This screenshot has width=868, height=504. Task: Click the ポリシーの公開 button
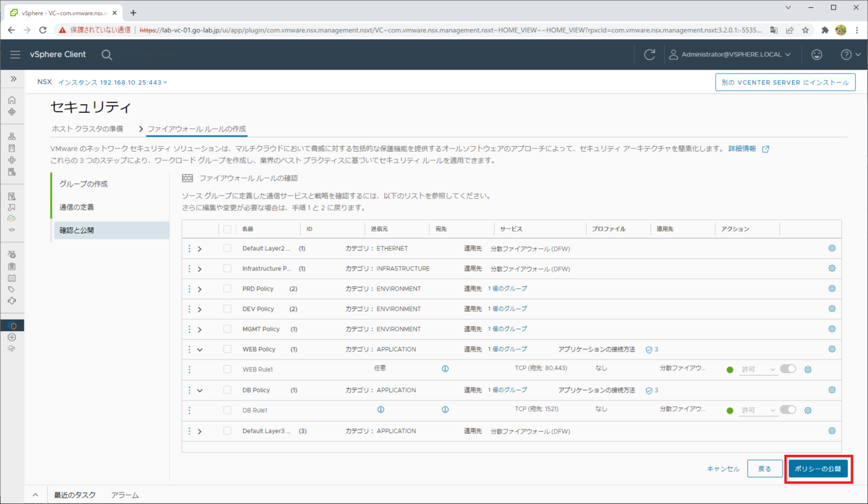click(818, 469)
